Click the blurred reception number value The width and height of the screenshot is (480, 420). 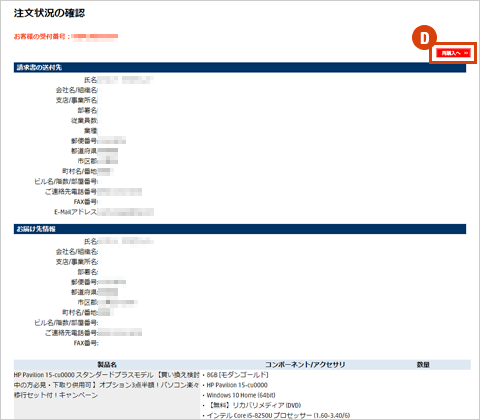[95, 37]
